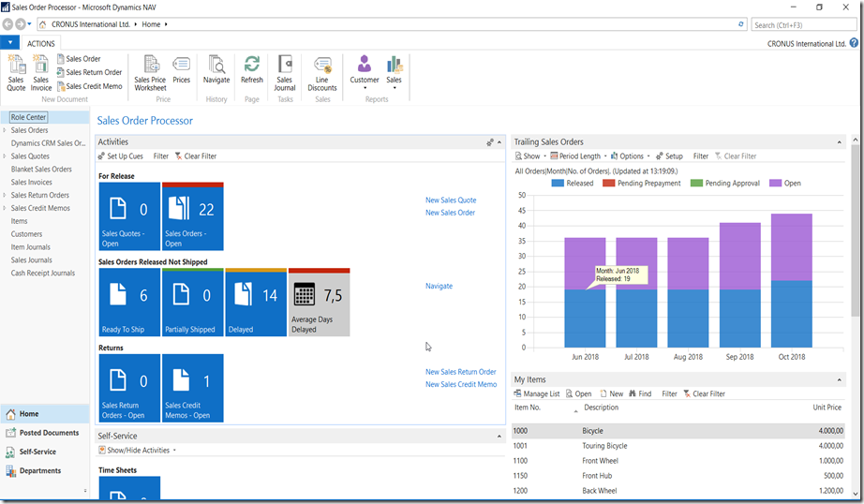Open the Prices ribbon action
Image resolution: width=864 pixels, height=504 pixels.
(x=181, y=69)
